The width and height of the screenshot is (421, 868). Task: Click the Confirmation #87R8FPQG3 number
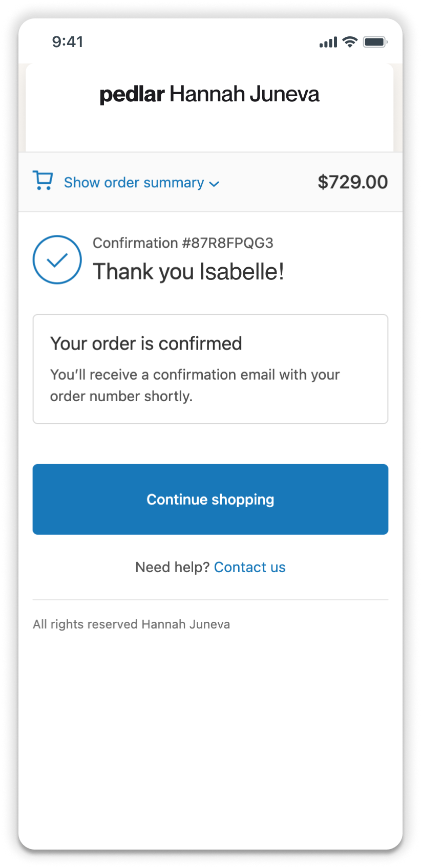click(183, 243)
